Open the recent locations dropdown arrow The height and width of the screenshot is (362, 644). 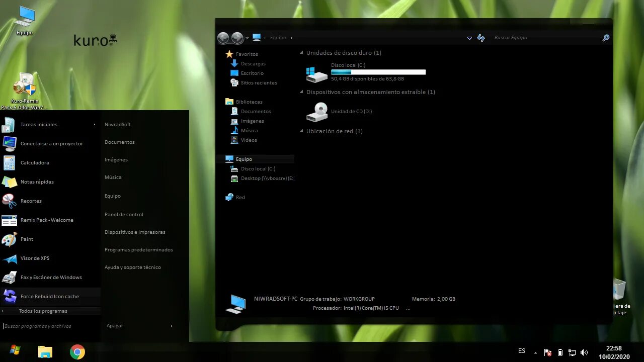coord(247,38)
